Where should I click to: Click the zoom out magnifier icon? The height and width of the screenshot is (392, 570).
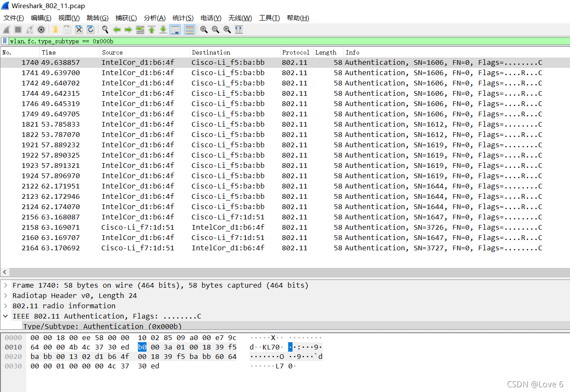coord(216,30)
